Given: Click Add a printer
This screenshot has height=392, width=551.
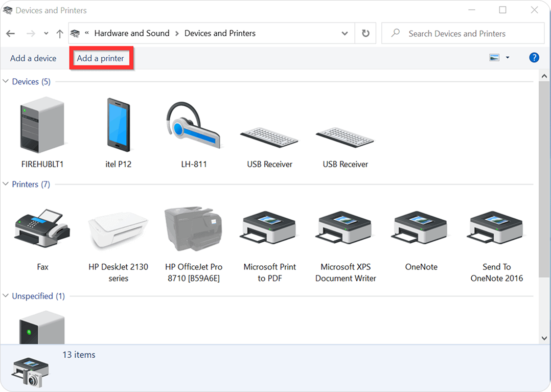Looking at the screenshot, I should pos(101,58).
